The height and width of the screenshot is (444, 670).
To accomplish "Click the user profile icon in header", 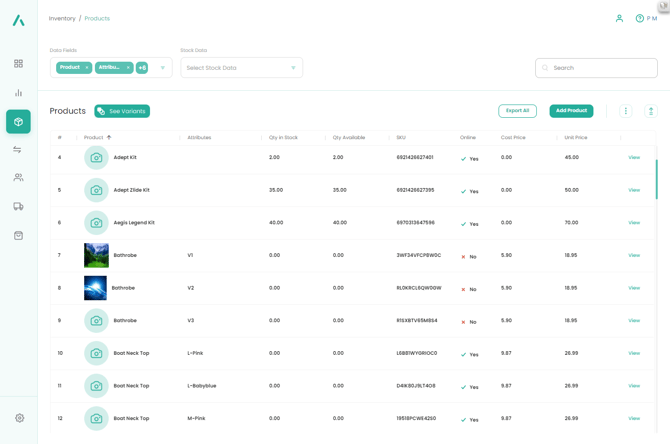I will (x=619, y=18).
